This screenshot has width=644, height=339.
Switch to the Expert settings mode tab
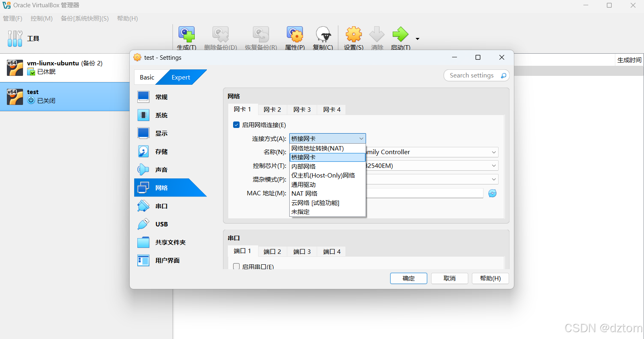(x=181, y=77)
